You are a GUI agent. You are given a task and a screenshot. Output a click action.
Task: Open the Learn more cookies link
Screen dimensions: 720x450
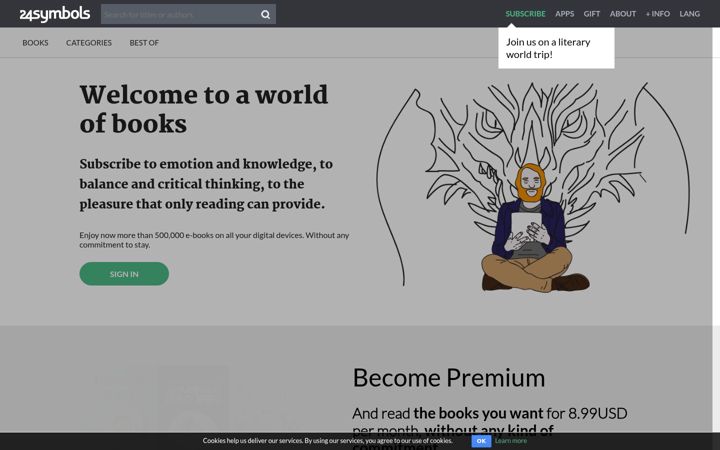[511, 441]
